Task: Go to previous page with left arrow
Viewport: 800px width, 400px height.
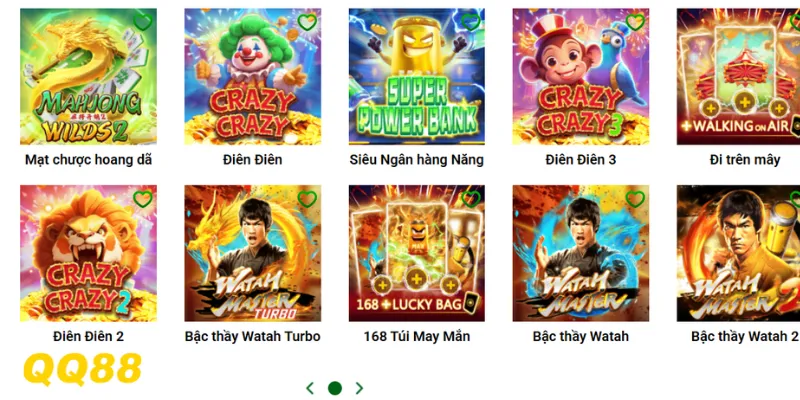Action: [x=310, y=388]
